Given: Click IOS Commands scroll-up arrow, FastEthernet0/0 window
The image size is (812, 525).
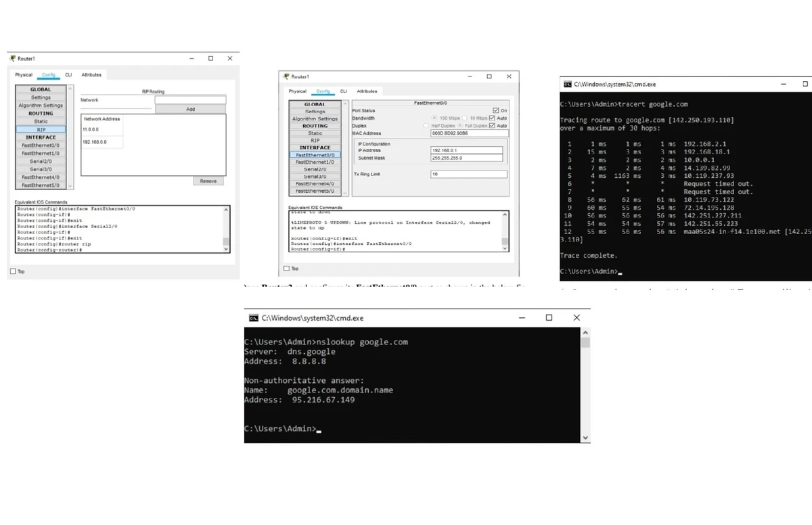Looking at the screenshot, I should coord(505,214).
